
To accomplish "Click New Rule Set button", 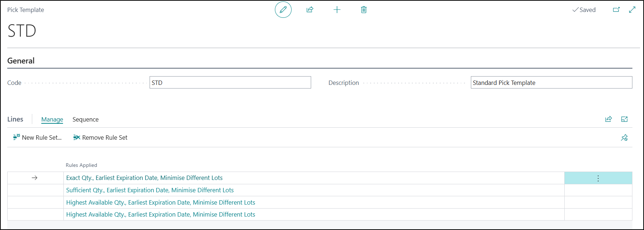I will pos(38,137).
